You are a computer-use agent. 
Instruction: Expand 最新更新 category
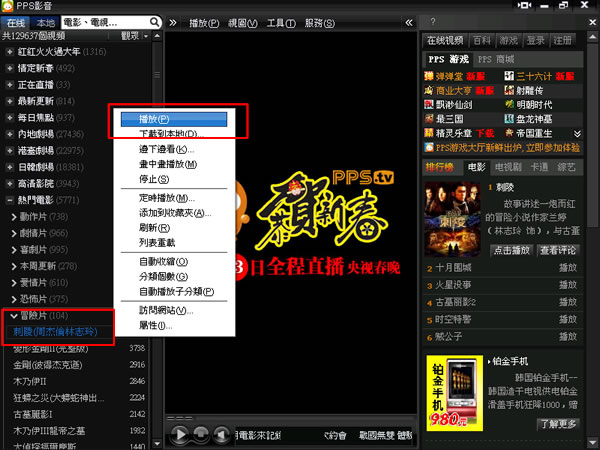coord(10,101)
